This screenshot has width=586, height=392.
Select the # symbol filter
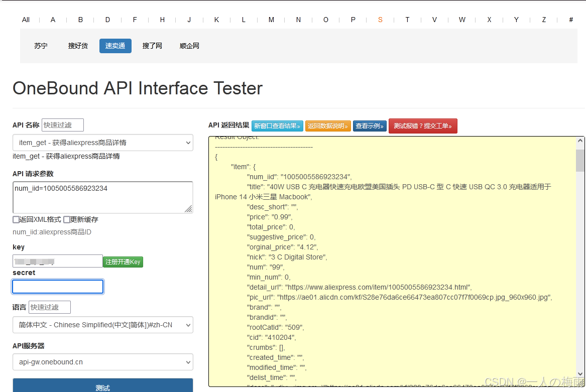571,20
